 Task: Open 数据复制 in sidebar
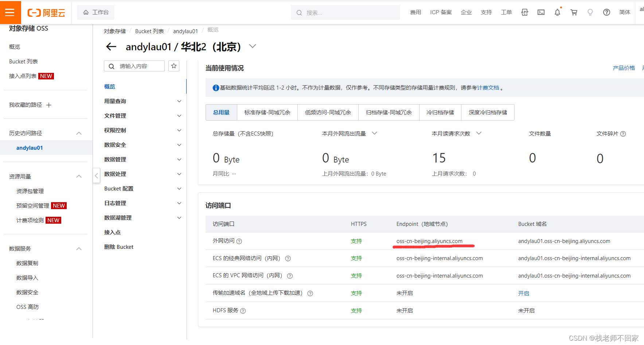pos(27,263)
